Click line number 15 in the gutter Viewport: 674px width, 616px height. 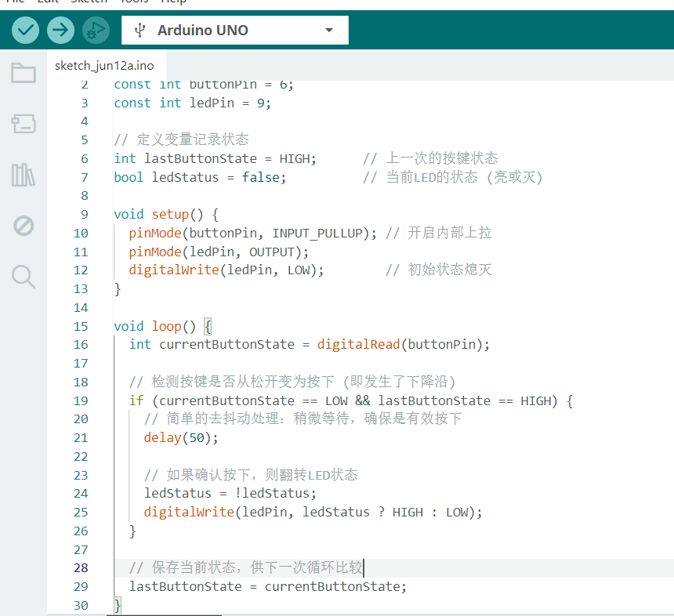click(81, 326)
